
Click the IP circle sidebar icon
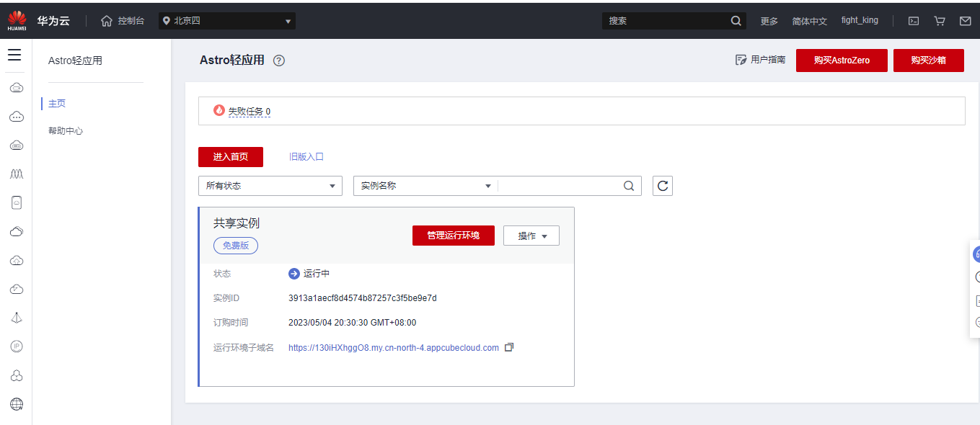17,346
